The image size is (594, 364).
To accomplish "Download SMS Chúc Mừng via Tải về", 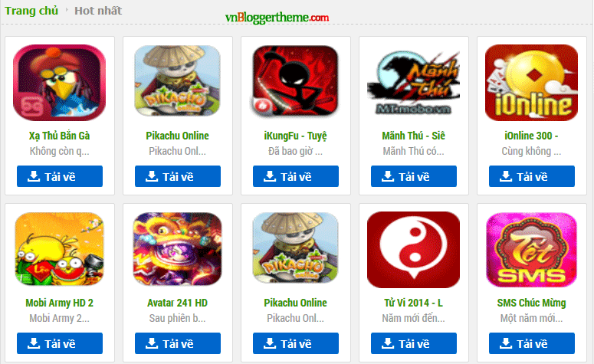I will click(531, 343).
